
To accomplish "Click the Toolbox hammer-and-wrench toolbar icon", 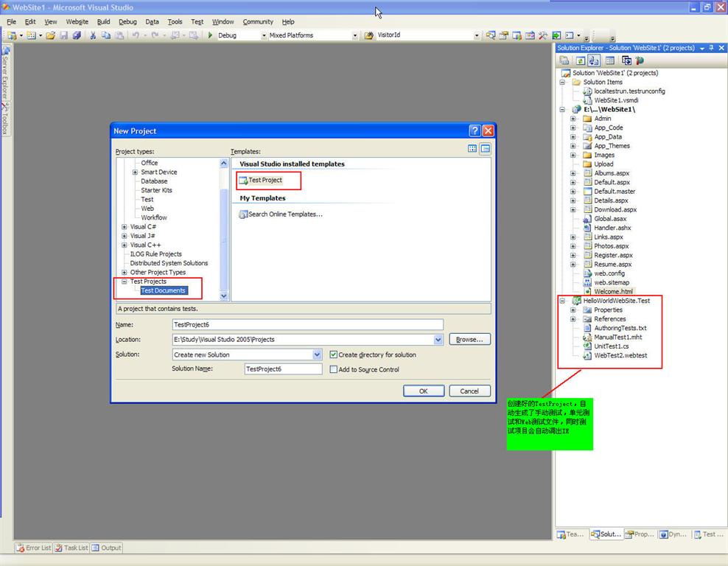I will tap(543, 35).
